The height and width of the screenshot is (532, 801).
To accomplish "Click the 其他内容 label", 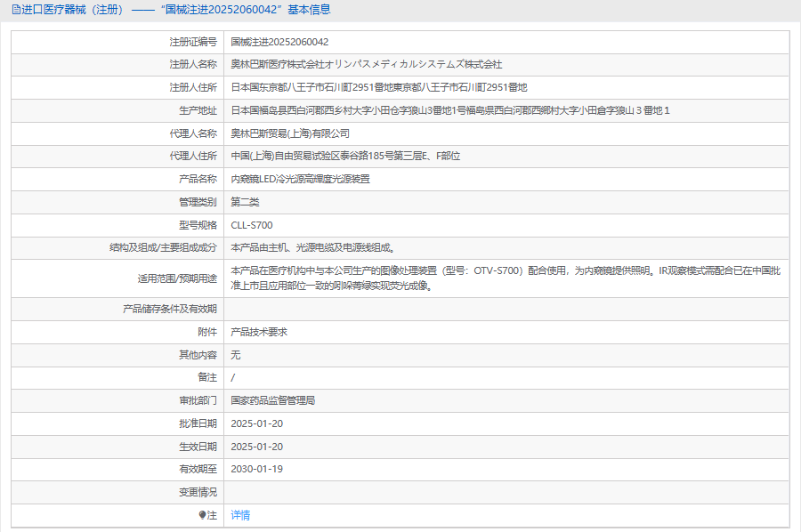I will (x=198, y=355).
